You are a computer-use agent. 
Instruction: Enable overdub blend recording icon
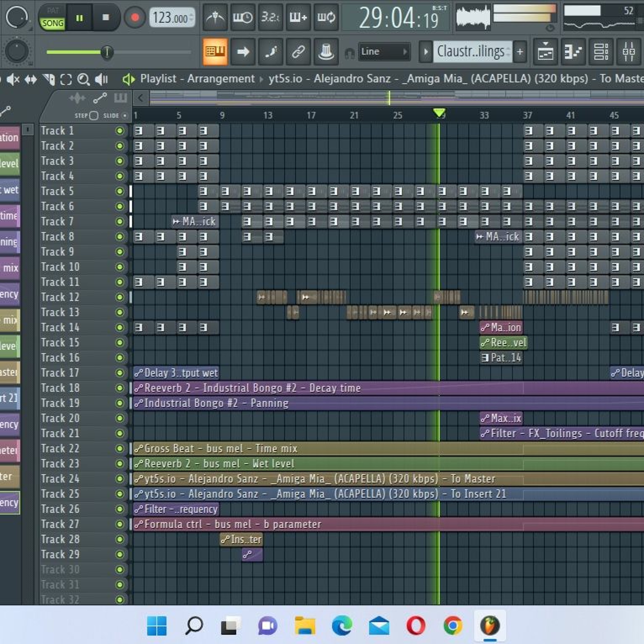(298, 17)
